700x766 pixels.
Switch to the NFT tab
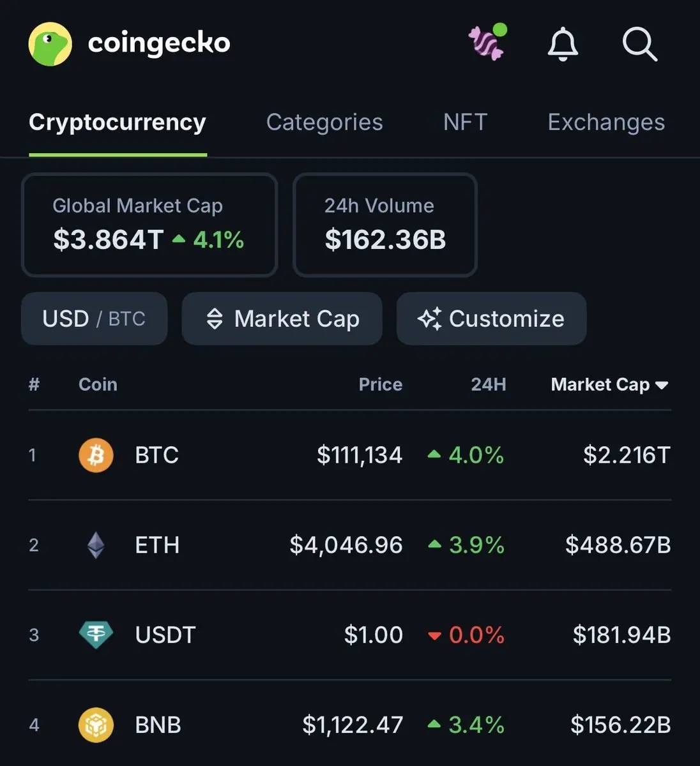pyautogui.click(x=465, y=122)
